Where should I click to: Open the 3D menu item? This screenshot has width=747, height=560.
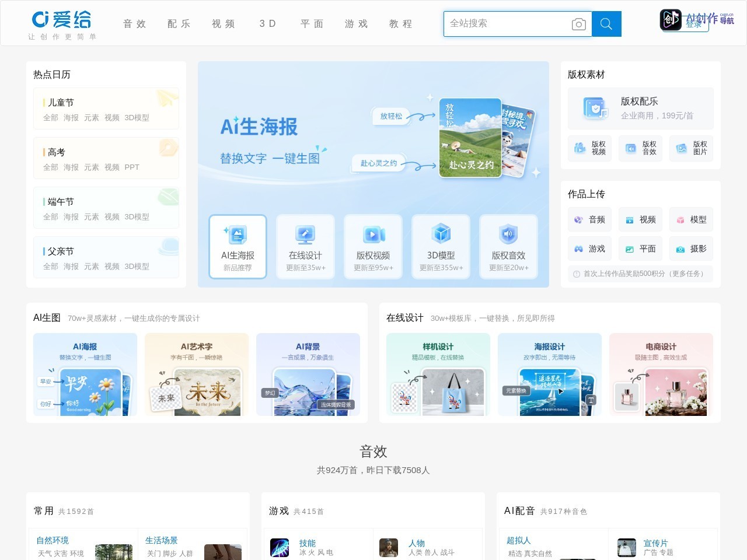click(x=267, y=24)
